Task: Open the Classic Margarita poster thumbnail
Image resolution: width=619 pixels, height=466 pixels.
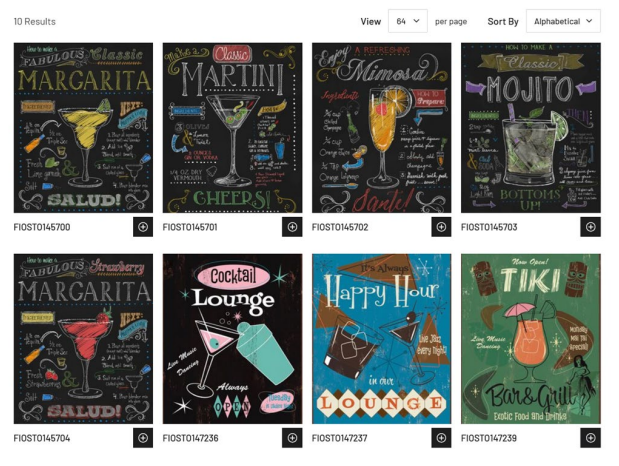Action: [83, 128]
